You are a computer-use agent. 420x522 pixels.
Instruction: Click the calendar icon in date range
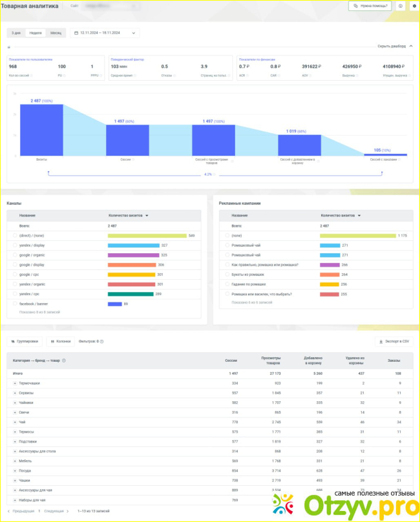tap(77, 32)
